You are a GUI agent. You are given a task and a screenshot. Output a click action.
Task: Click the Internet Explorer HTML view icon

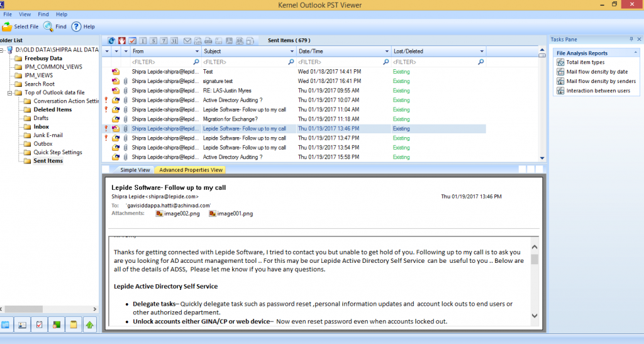[x=111, y=41]
